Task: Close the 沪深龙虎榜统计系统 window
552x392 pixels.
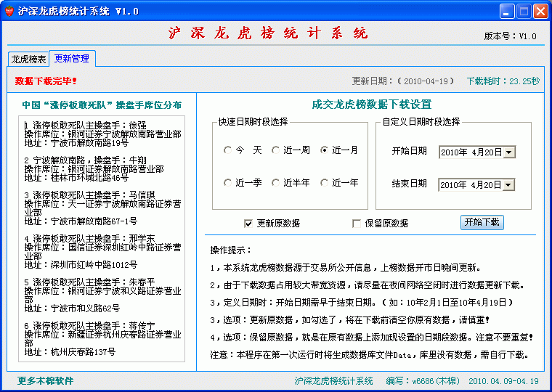Action: click(540, 12)
